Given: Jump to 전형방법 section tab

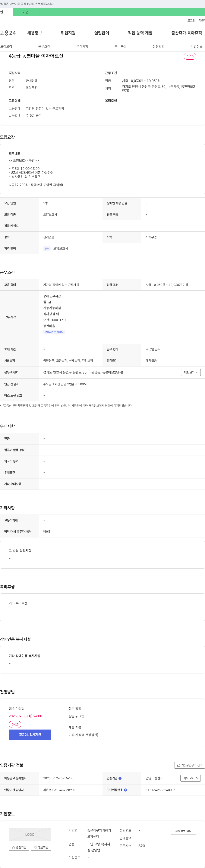Looking at the screenshot, I should tap(158, 46).
